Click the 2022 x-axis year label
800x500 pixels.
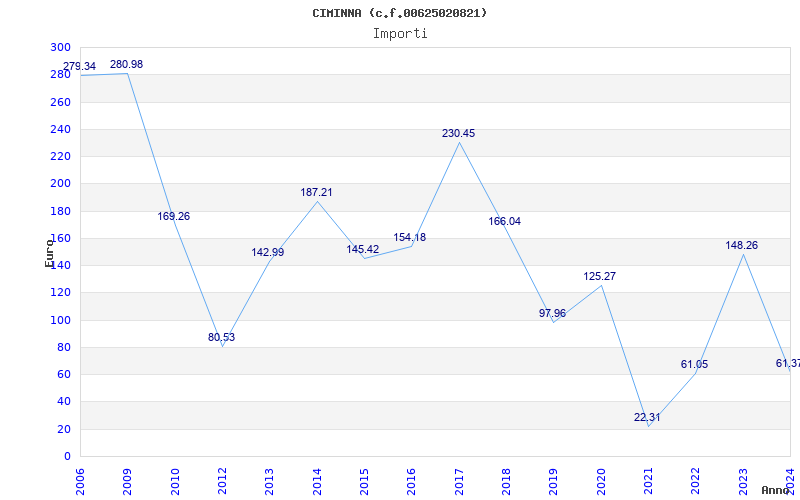tap(696, 482)
